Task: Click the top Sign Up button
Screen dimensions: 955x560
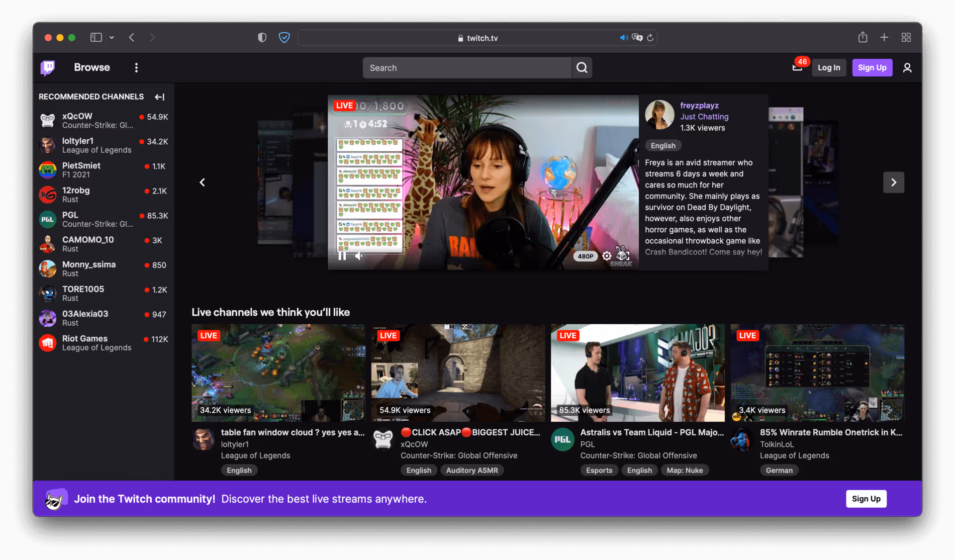Action: 872,68
